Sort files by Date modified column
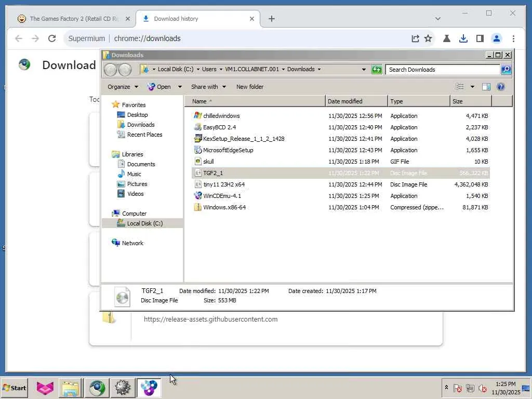This screenshot has height=399, width=532. tap(356, 101)
